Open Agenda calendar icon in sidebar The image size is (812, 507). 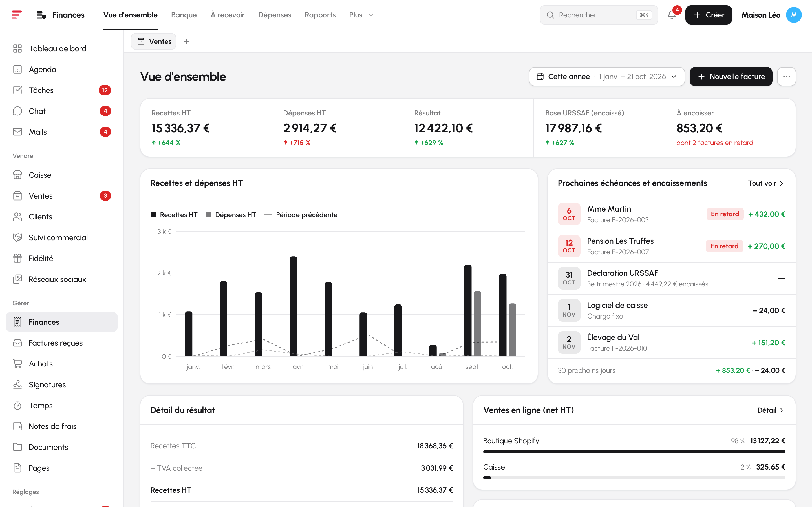pos(17,69)
